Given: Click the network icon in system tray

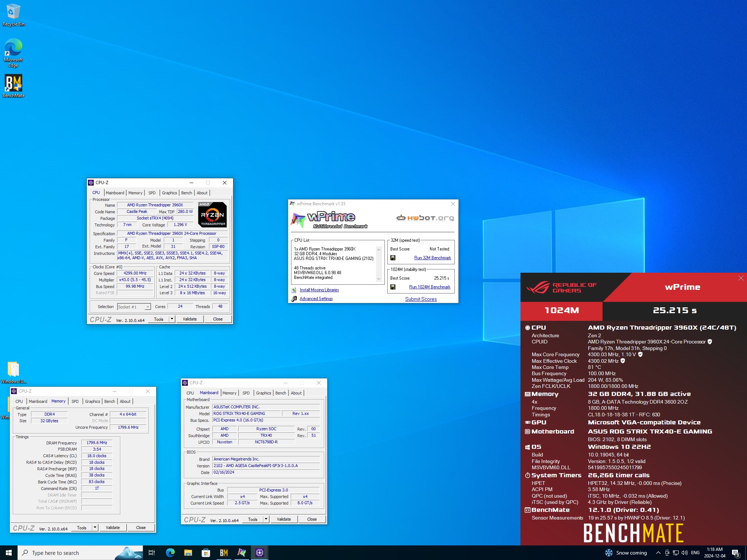Looking at the screenshot, I should [x=676, y=553].
